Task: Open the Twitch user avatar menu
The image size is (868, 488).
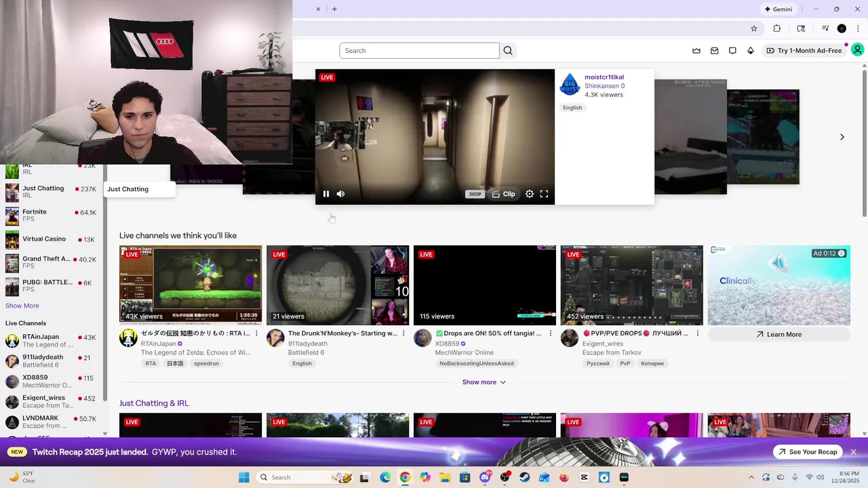Action: (x=858, y=50)
